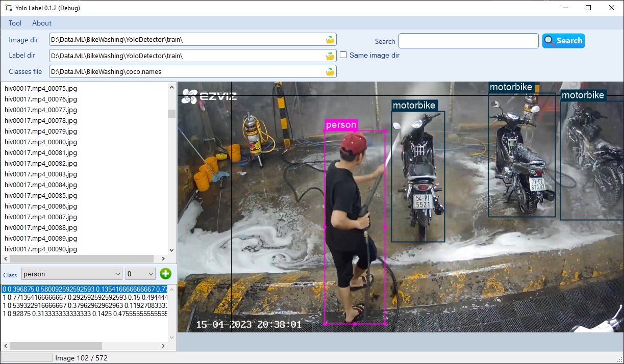The image size is (624, 364).
Task: Click the EZVIZ logo on the image
Action: point(209,95)
